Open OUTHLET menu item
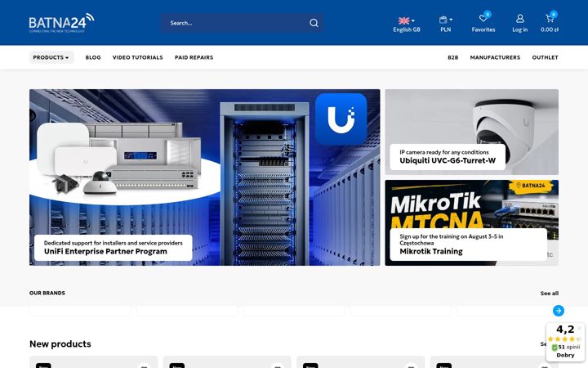Viewport: 588px width, 368px height. pyautogui.click(x=545, y=57)
